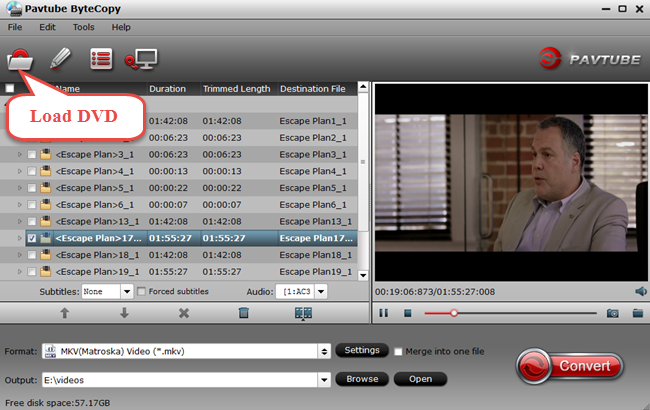
Task: Move selected item down with arrow
Action: pyautogui.click(x=124, y=313)
